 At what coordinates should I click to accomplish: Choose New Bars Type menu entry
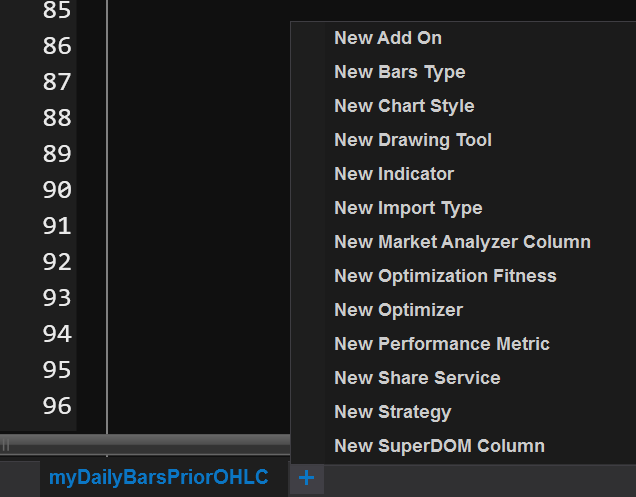pos(400,72)
